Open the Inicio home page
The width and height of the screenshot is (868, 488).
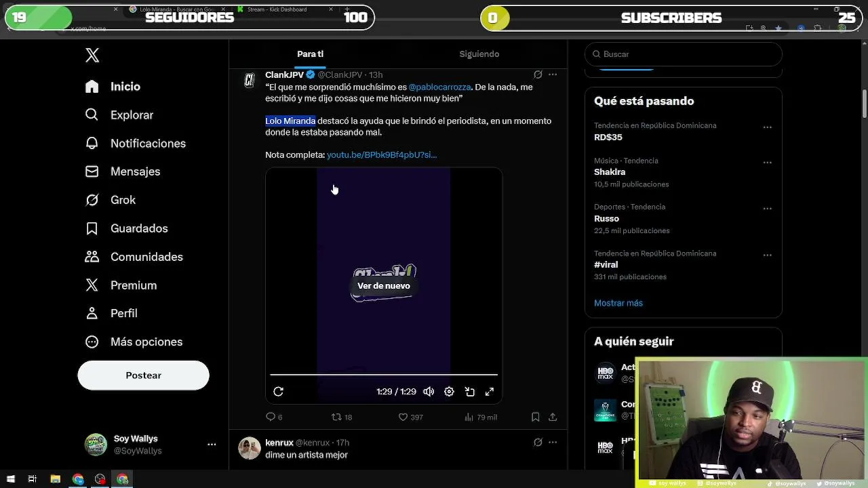click(113, 87)
